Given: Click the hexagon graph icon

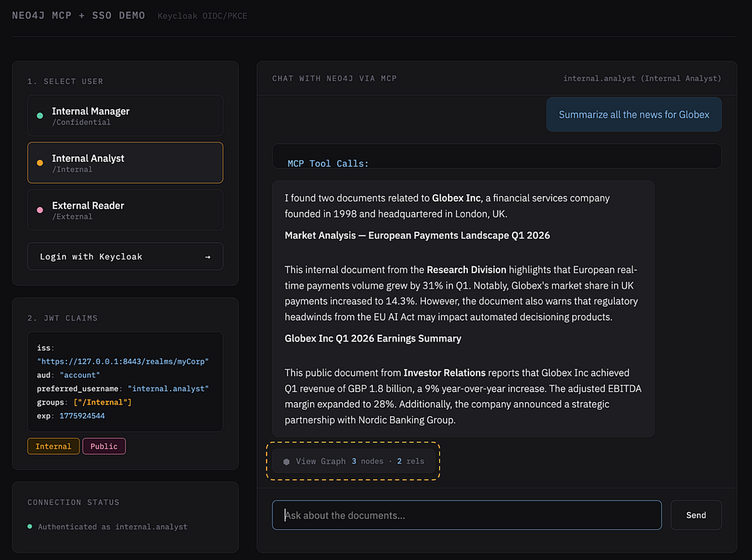Looking at the screenshot, I should point(286,462).
